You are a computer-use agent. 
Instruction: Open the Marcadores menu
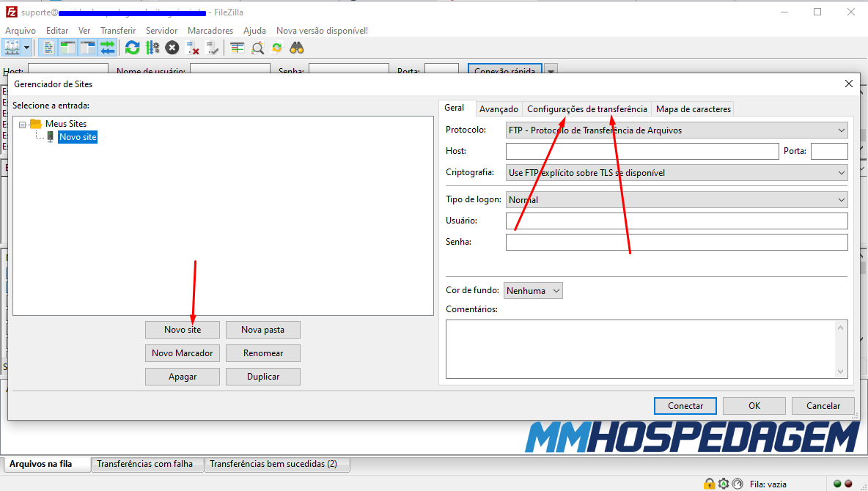click(210, 31)
